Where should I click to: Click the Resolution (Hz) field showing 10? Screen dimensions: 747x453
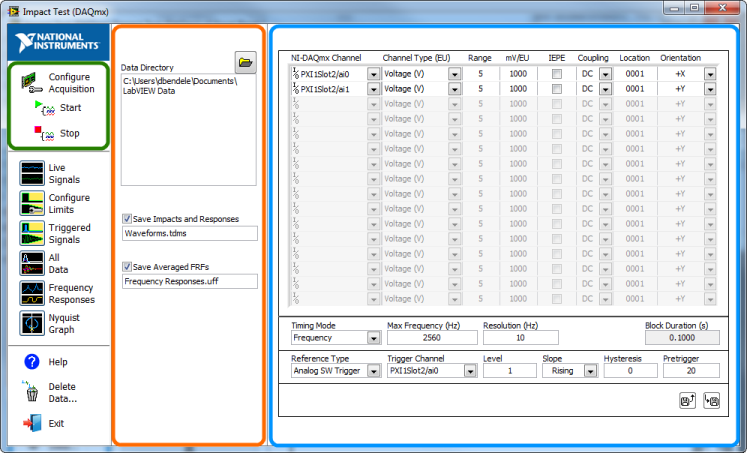pyautogui.click(x=521, y=338)
